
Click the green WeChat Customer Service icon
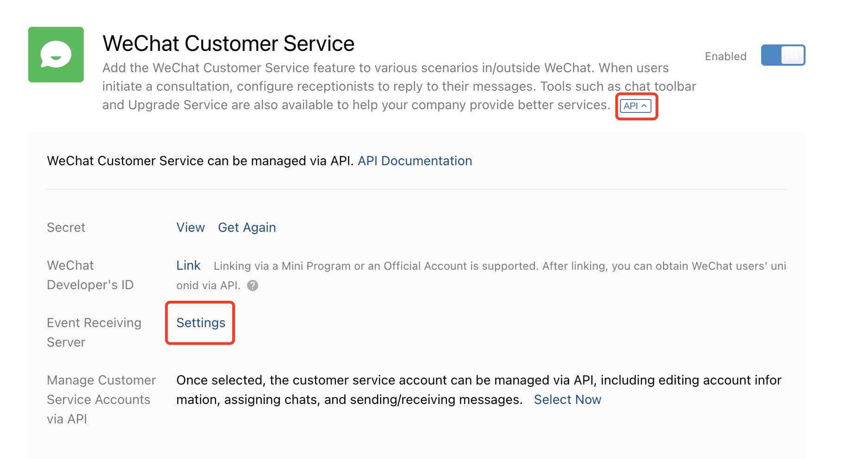tap(56, 55)
